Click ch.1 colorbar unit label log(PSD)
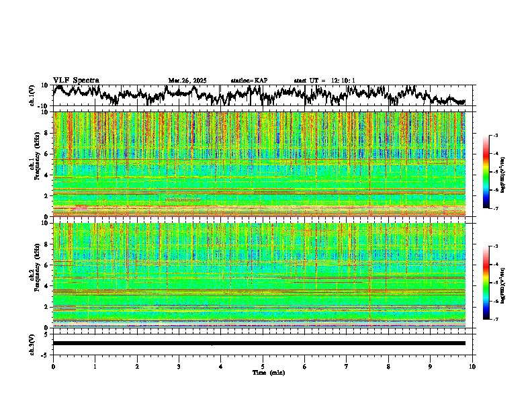532x411 pixels. coord(503,175)
